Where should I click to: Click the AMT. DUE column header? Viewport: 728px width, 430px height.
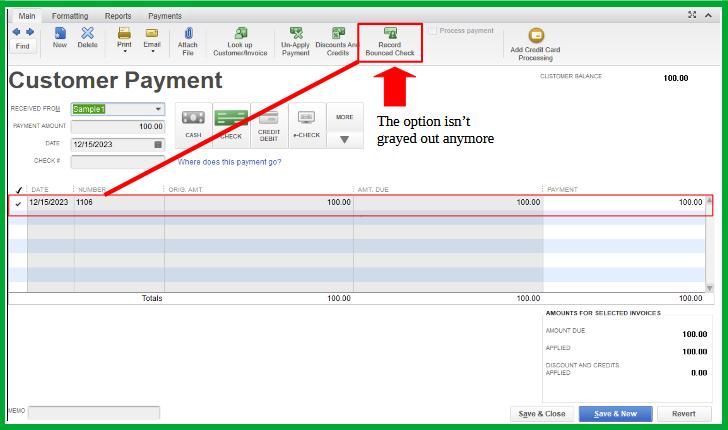(373, 189)
